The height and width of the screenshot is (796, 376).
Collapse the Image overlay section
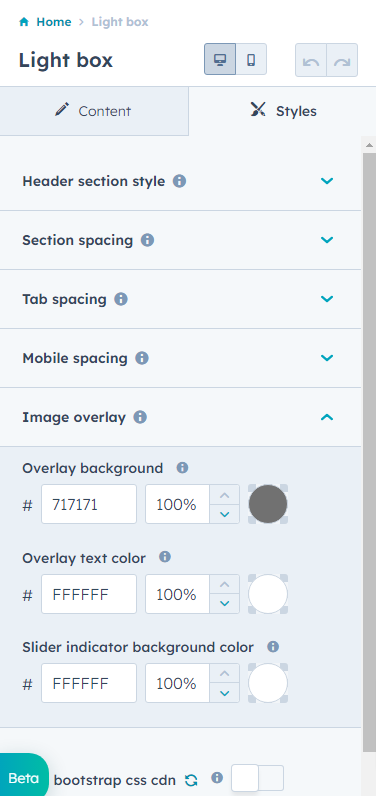tap(180, 417)
